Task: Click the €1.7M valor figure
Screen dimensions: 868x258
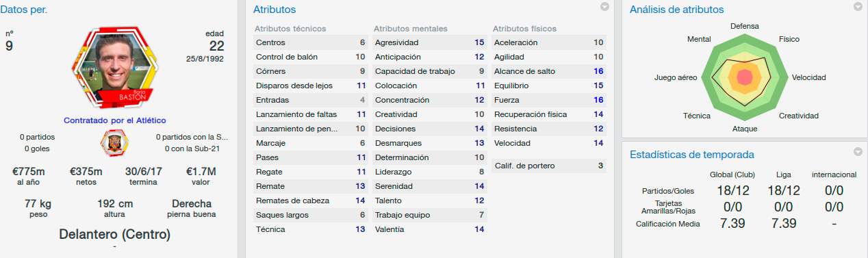Action: point(201,171)
